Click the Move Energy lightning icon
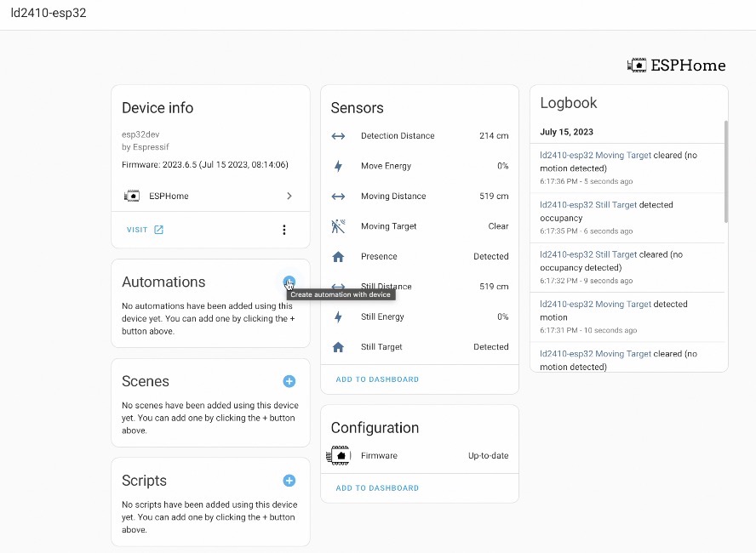Viewport: 756px width, 553px height. pyautogui.click(x=339, y=166)
